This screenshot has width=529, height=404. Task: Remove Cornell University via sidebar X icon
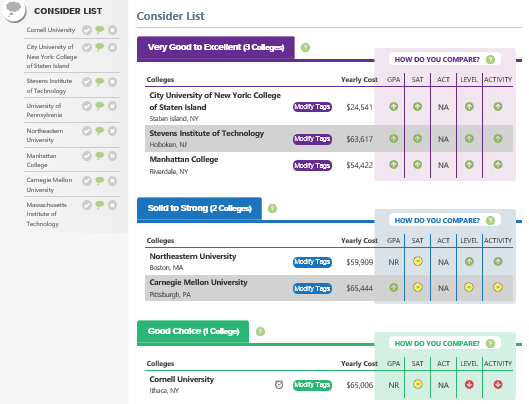[112, 30]
